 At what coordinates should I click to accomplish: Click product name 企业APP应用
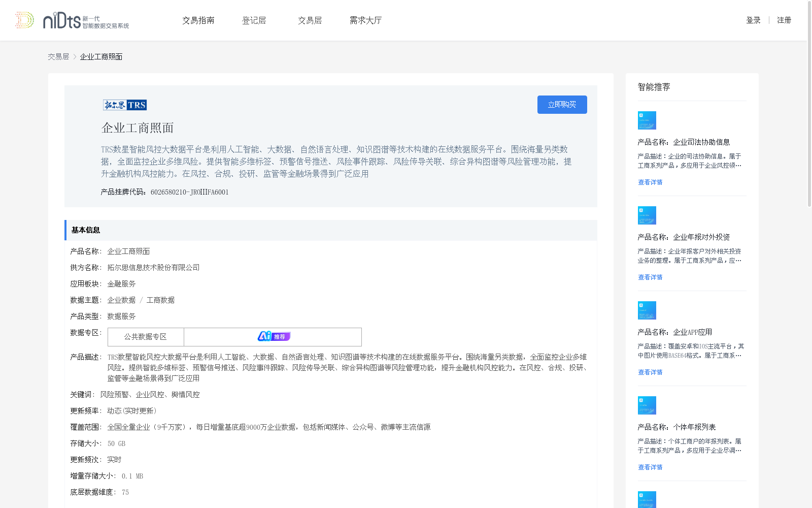pos(692,332)
